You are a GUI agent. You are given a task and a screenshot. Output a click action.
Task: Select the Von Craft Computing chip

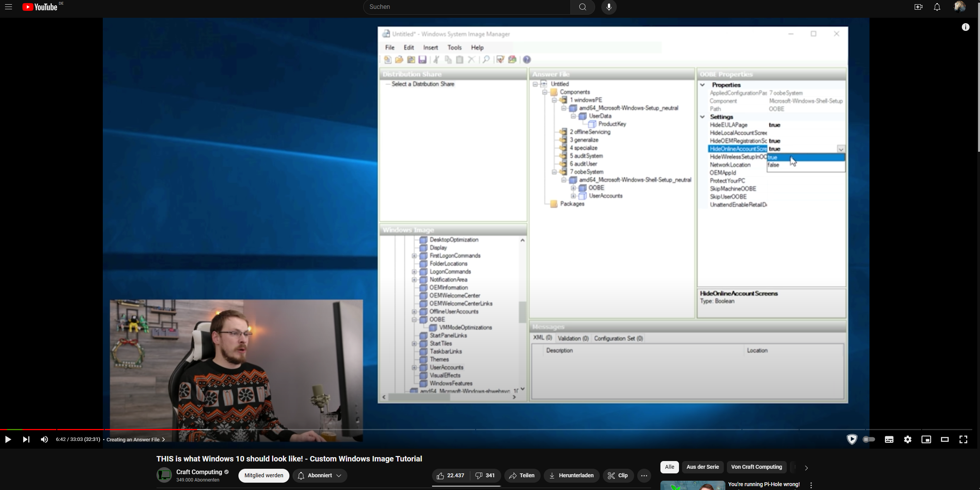point(756,467)
